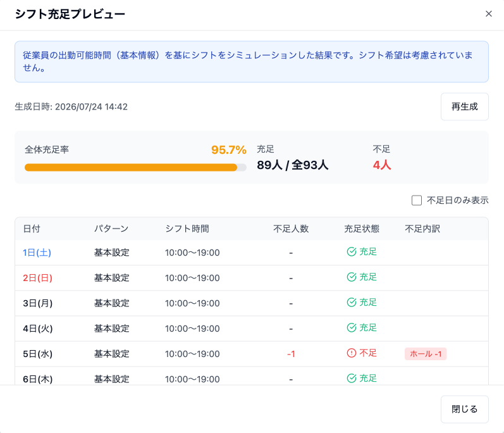Close the シフト充足プレビュー dialog with X icon
The image size is (504, 433).
point(489,14)
